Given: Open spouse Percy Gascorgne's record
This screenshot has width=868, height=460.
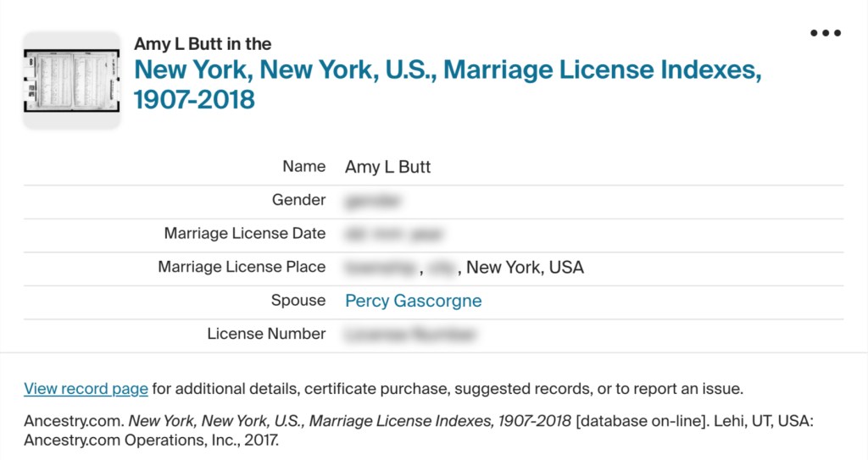Looking at the screenshot, I should coord(413,301).
